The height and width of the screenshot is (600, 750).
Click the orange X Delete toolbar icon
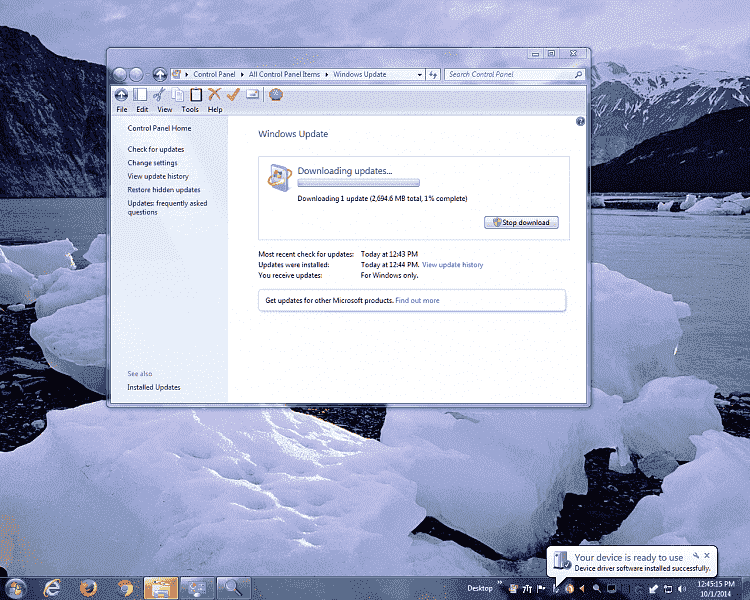point(214,94)
